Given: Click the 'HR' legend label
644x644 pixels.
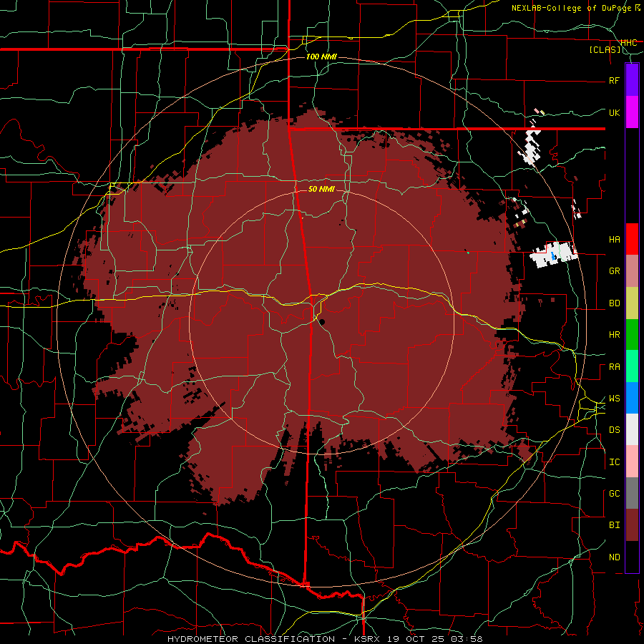Looking at the screenshot, I should (x=615, y=335).
